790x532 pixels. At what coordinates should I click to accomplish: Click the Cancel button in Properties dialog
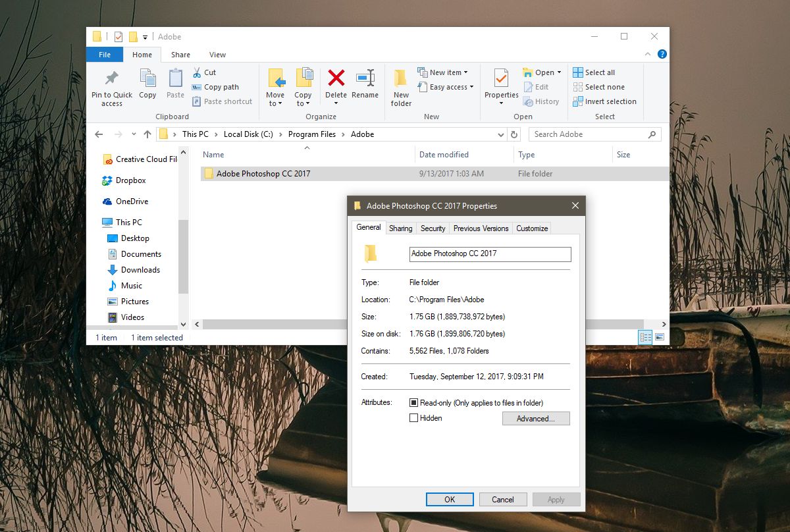point(503,500)
